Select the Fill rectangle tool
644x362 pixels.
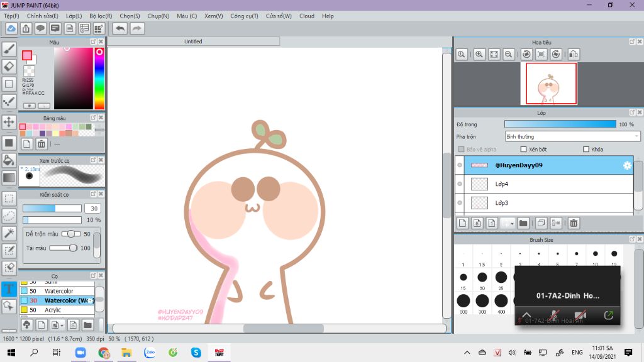point(9,143)
